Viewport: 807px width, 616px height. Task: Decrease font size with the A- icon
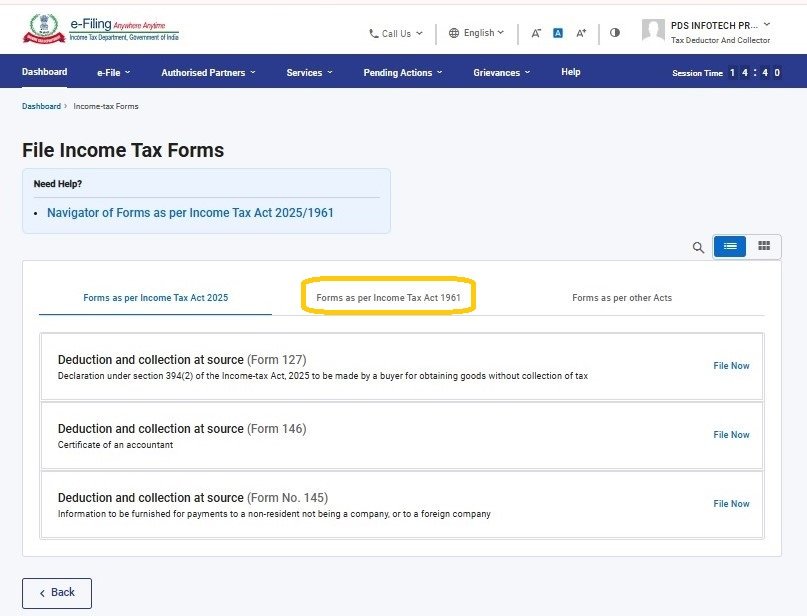tap(536, 33)
